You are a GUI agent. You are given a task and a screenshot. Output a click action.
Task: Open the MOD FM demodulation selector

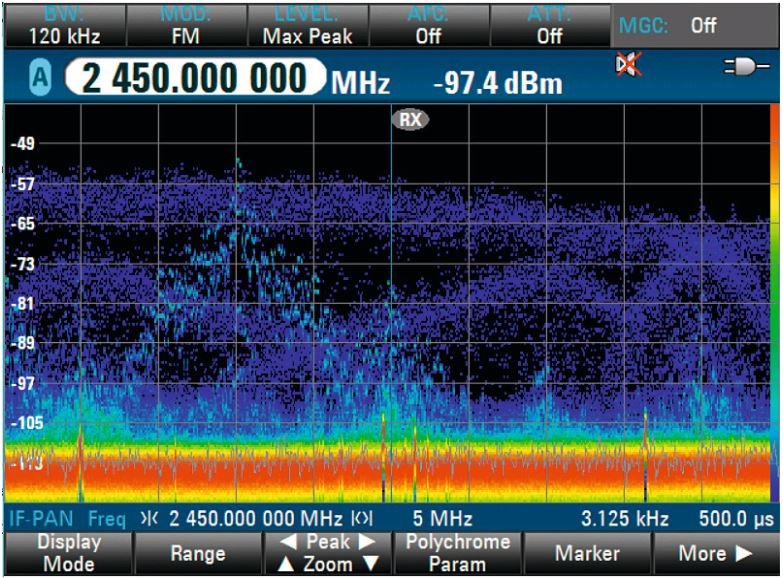click(185, 25)
